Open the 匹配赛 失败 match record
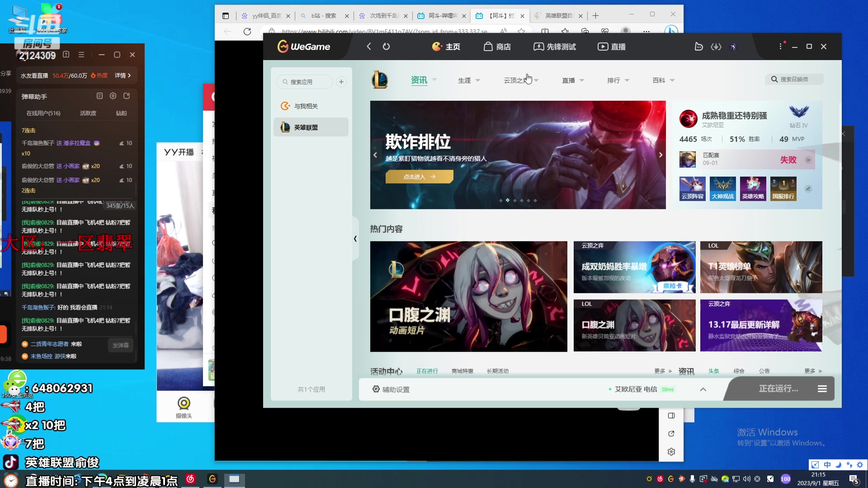This screenshot has height=488, width=868. 747,160
